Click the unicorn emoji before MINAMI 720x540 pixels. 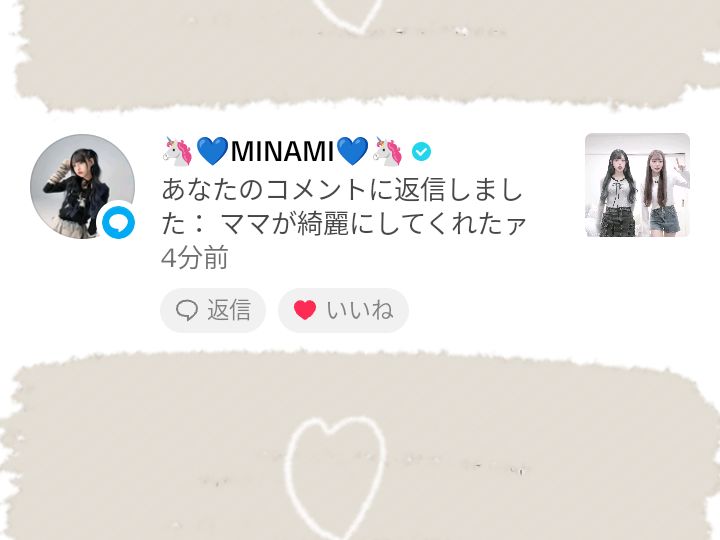(178, 151)
